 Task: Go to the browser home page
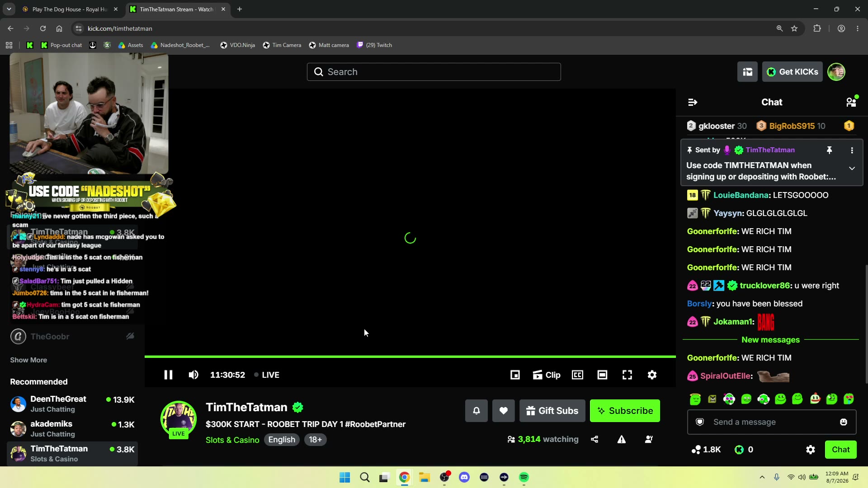tap(59, 28)
